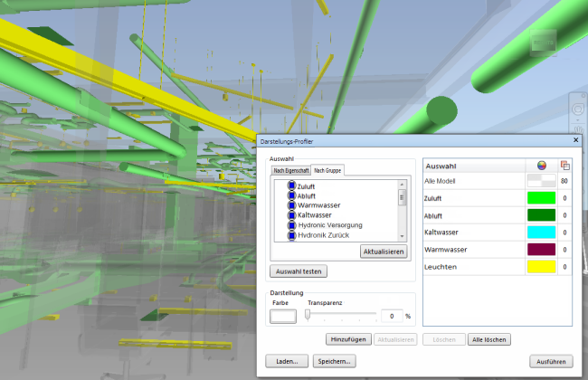Select the Abluft group icon in list
588x380 pixels.
292,195
